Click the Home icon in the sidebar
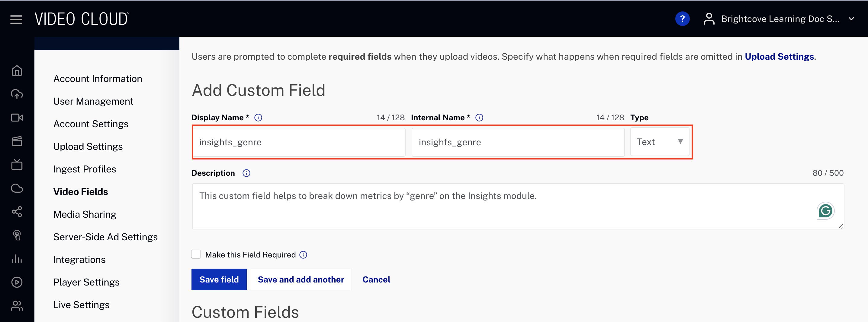The height and width of the screenshot is (322, 868). pos(17,71)
